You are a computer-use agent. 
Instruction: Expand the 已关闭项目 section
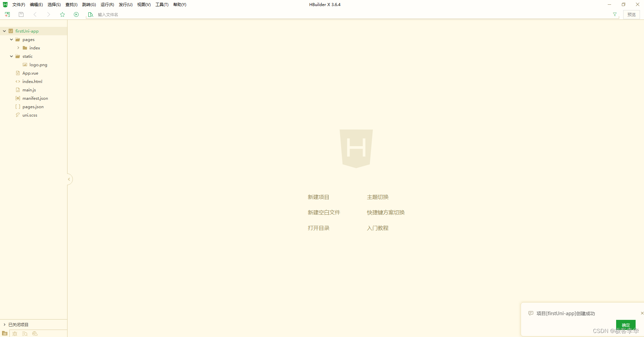coord(4,325)
